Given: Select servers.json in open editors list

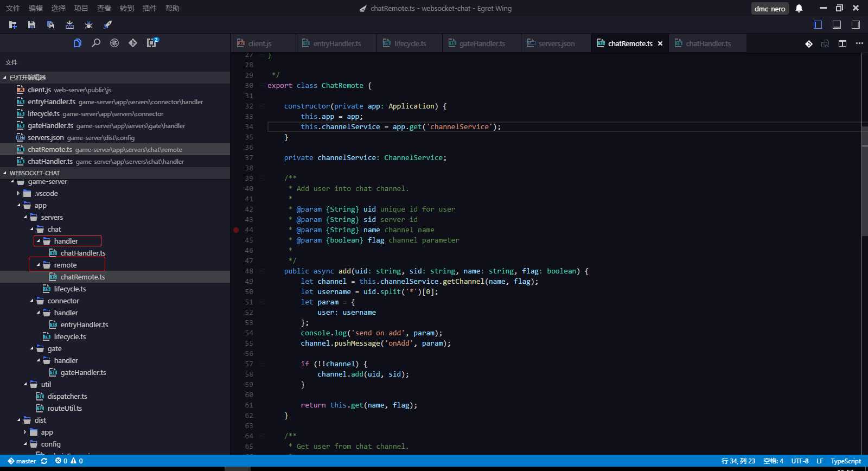Looking at the screenshot, I should tap(115, 138).
